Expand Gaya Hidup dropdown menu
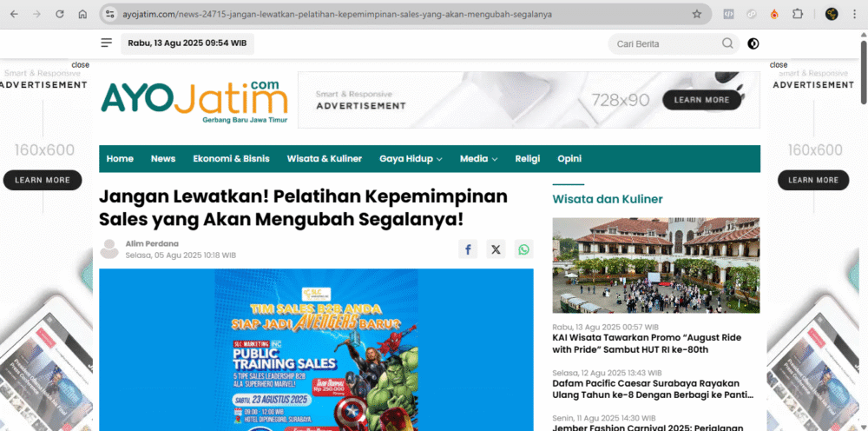 pos(411,159)
